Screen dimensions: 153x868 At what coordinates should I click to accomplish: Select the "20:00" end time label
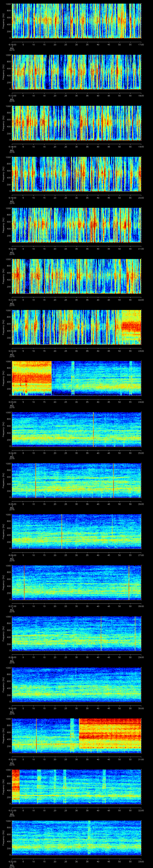point(141,198)
